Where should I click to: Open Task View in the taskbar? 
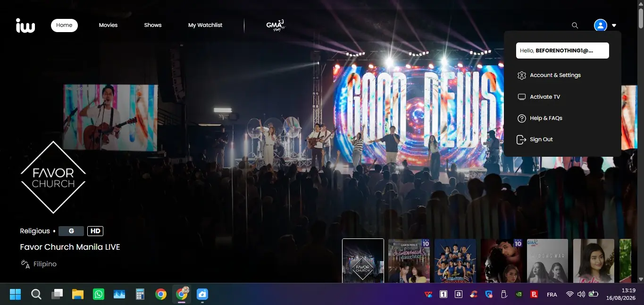tap(57, 295)
